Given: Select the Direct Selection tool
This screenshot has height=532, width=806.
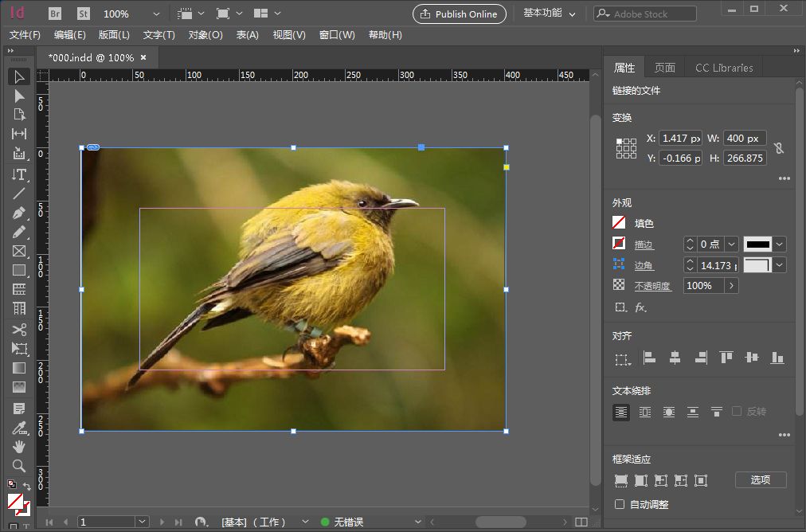Looking at the screenshot, I should click(19, 96).
